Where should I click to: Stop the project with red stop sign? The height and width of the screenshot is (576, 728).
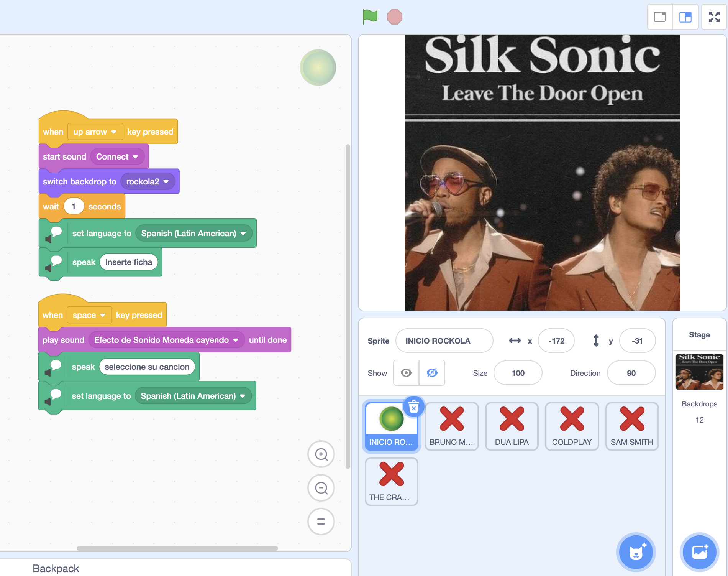click(x=394, y=17)
